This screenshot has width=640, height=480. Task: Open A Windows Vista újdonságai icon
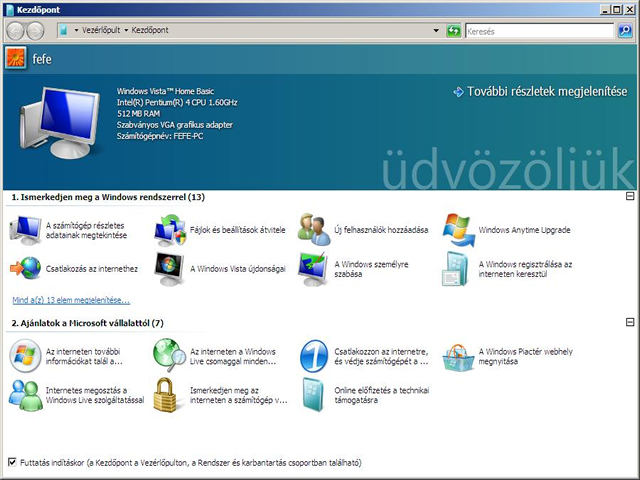point(169,269)
